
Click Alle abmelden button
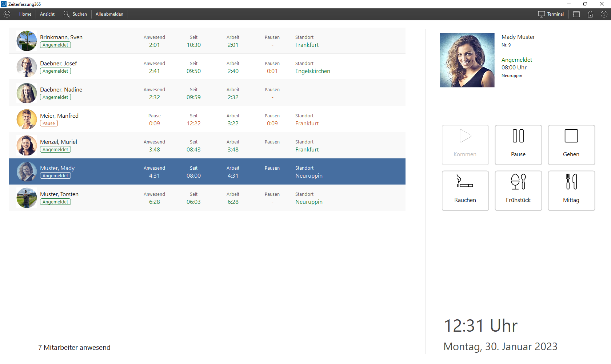pos(109,14)
